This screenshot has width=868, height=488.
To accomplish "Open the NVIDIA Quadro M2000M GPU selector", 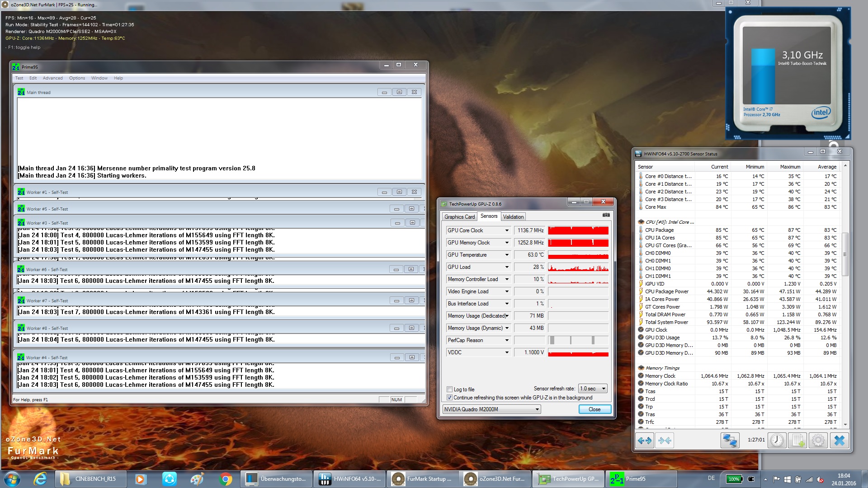I will point(491,409).
